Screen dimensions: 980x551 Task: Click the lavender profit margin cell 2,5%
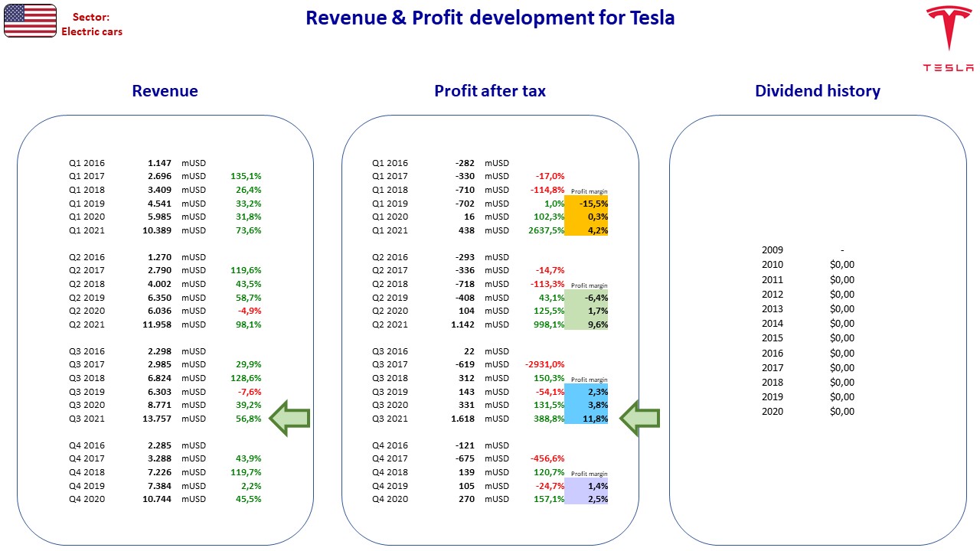[x=586, y=499]
